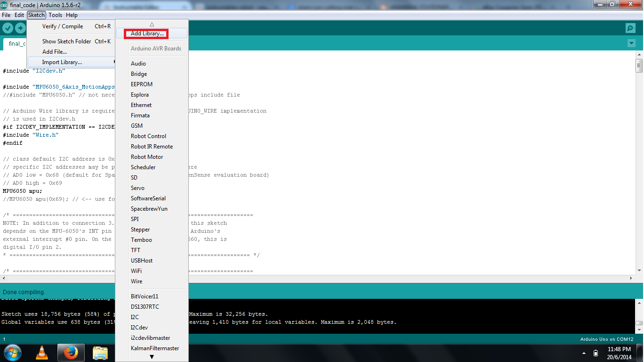Import the i2cdevlibmaster library
This screenshot has height=362, width=644.
(x=152, y=338)
